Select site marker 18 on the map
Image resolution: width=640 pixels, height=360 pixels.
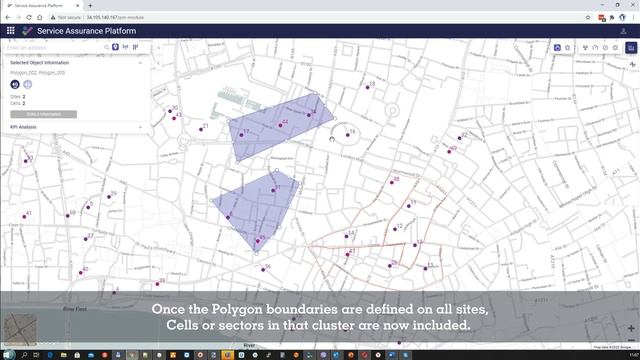[x=367, y=87]
